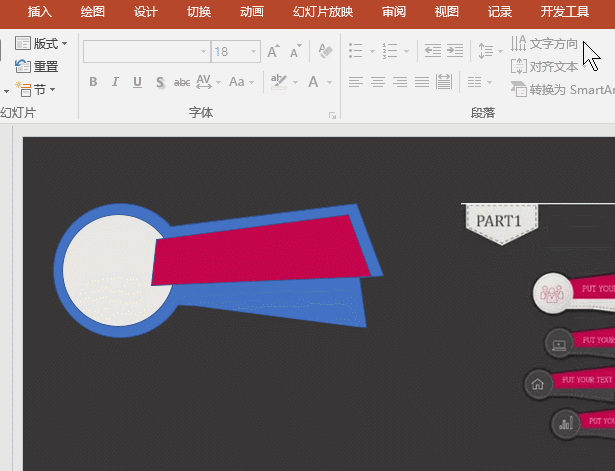615x471 pixels.
Task: Align text right
Action: coord(400,82)
